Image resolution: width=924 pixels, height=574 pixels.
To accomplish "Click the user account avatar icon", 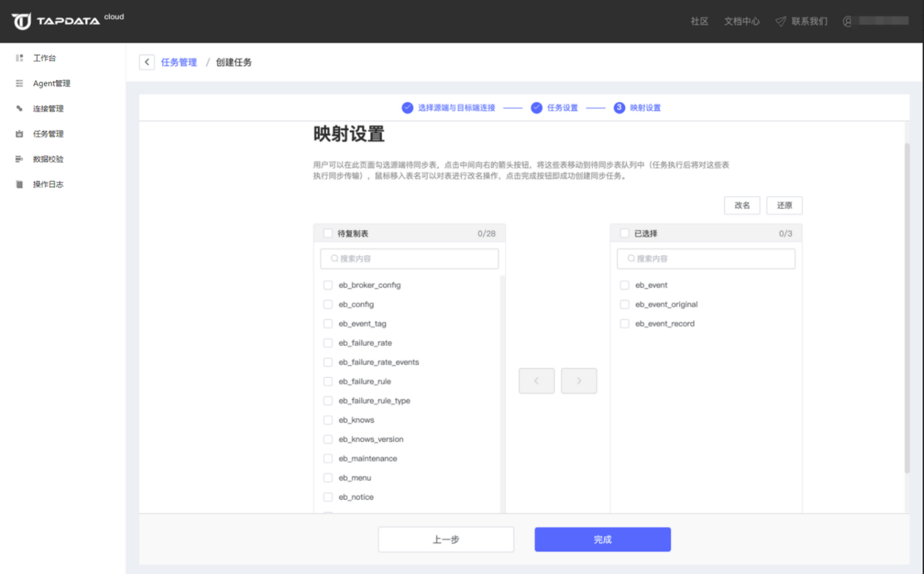I will click(x=847, y=21).
